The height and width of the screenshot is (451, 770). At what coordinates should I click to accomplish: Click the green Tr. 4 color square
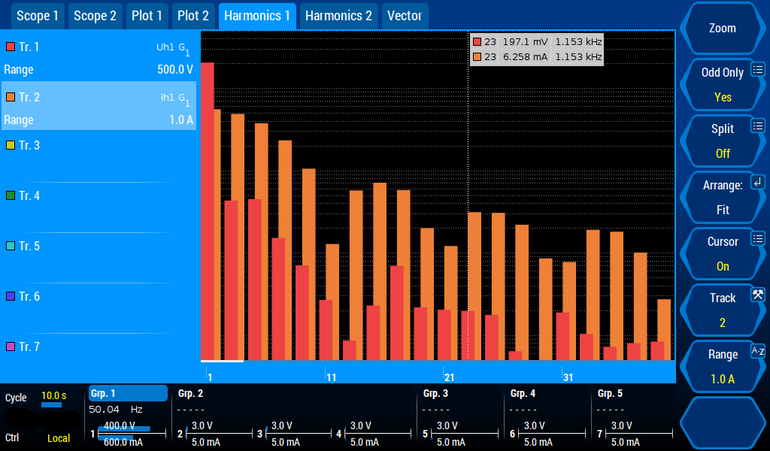tap(10, 196)
